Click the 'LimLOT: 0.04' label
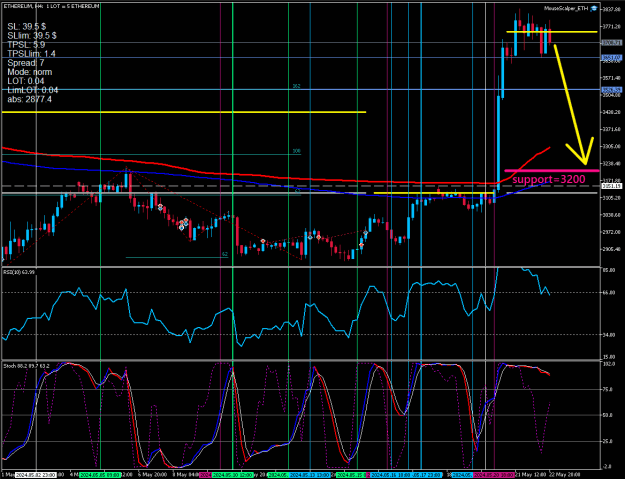Viewport: 625px width, 479px height. point(32,90)
